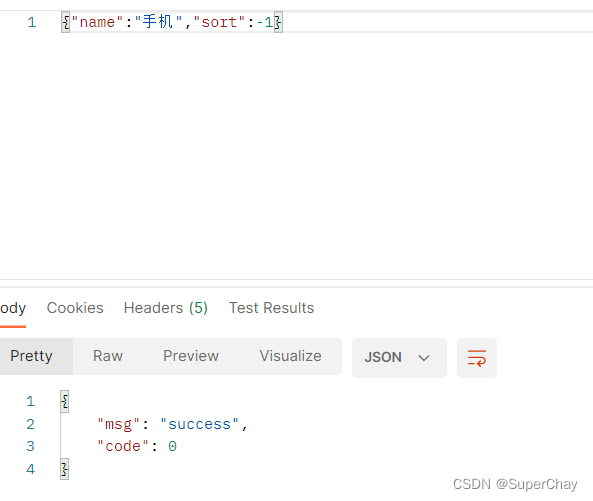The height and width of the screenshot is (501, 593).
Task: Open the JSON format dropdown
Action: pos(399,358)
